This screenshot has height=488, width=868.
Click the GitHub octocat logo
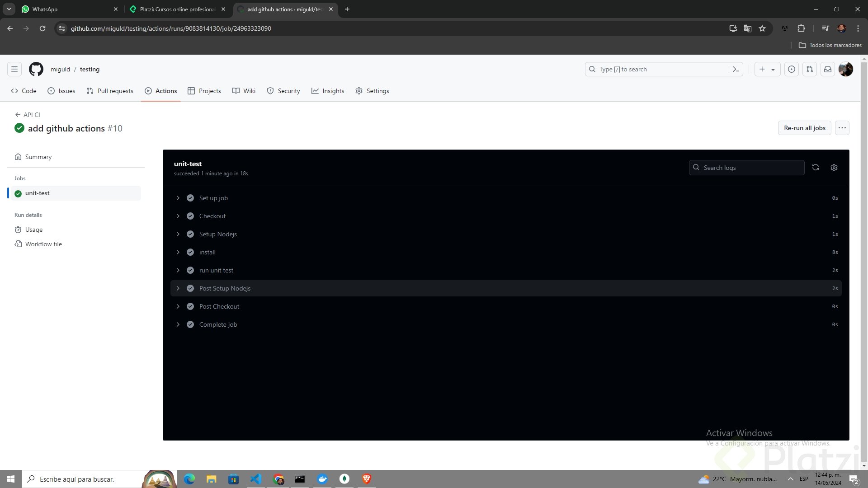point(36,69)
